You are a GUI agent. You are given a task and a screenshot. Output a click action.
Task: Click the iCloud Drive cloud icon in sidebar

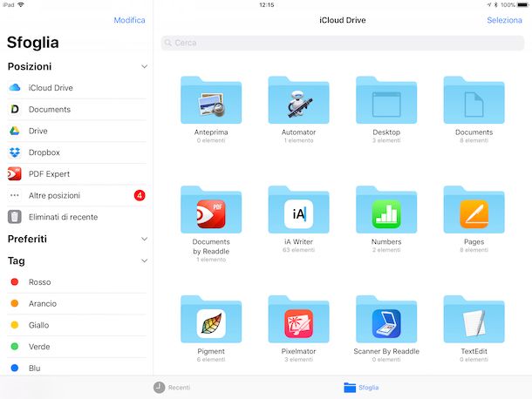pos(15,87)
